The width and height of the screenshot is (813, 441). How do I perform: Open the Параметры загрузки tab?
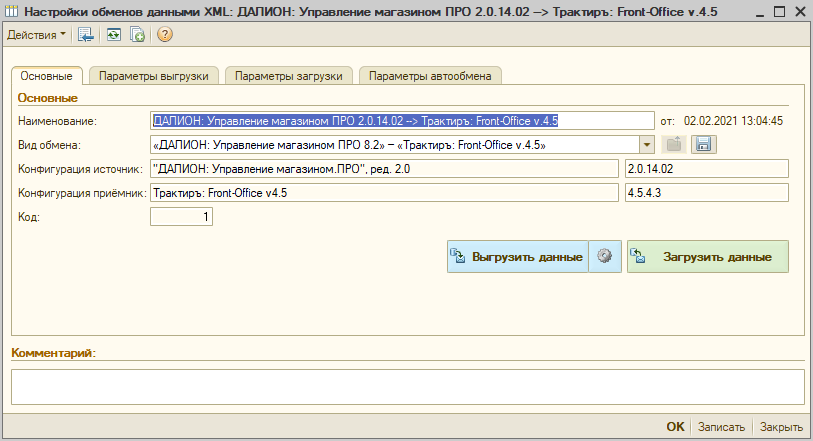click(x=288, y=76)
